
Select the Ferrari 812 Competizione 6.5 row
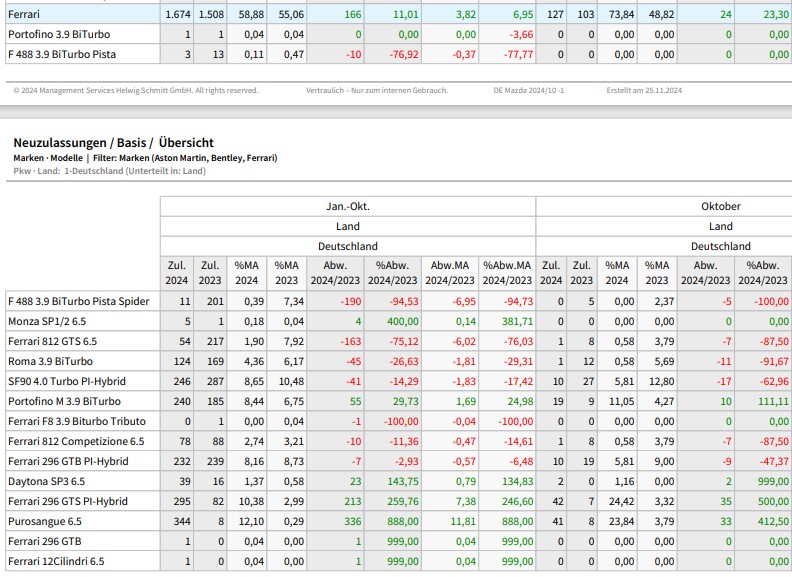75,441
